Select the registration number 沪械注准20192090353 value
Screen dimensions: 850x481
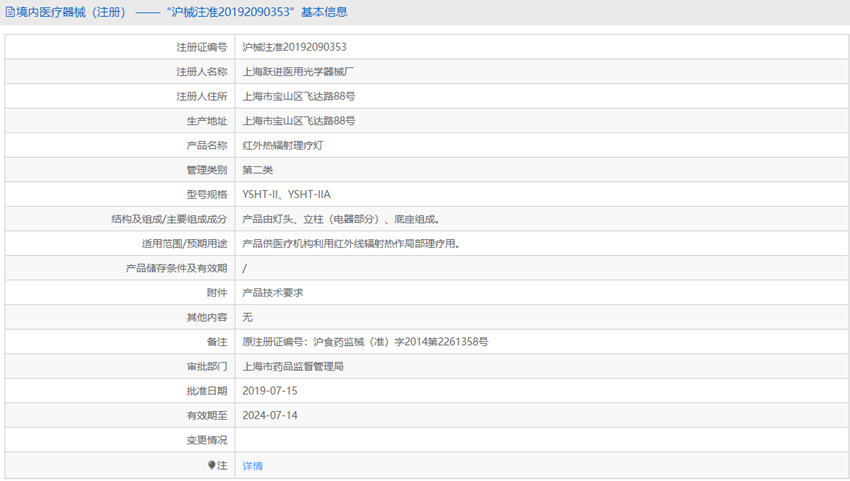coord(294,47)
